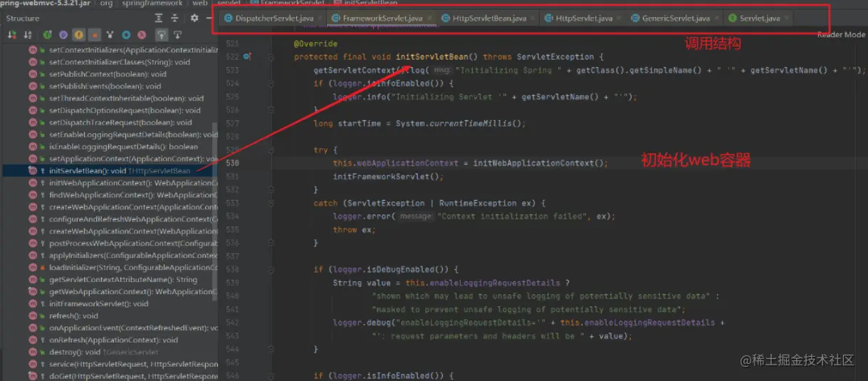Toggle Autoscroll to Source icon
The width and height of the screenshot is (868, 381).
[162, 34]
